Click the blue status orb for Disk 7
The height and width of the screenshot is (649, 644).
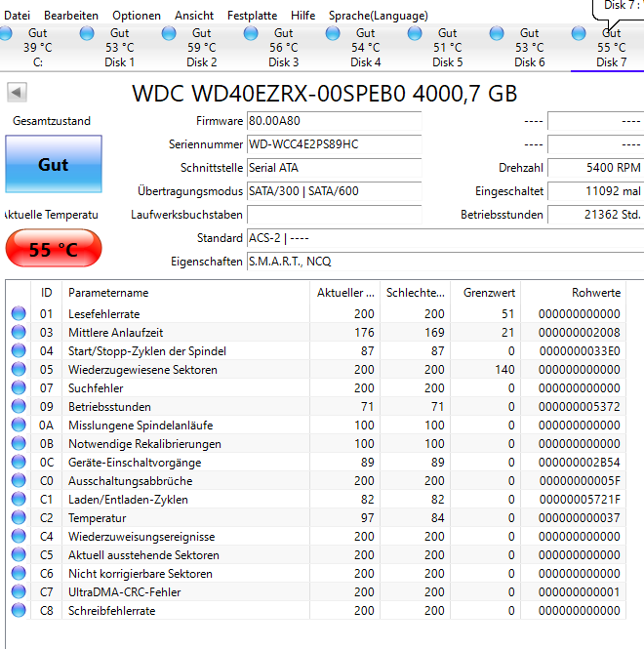click(x=579, y=33)
